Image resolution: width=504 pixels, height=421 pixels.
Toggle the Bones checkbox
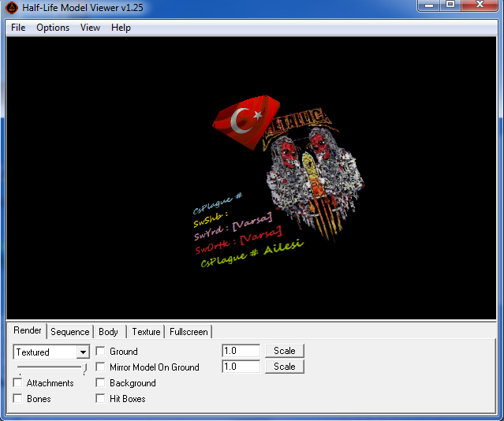coord(17,399)
